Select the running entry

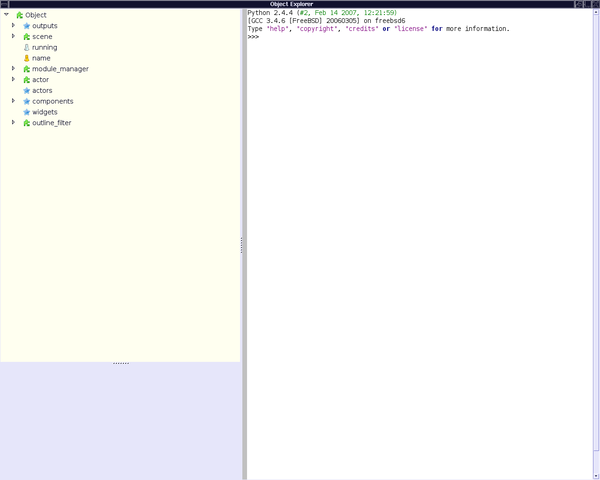44,47
